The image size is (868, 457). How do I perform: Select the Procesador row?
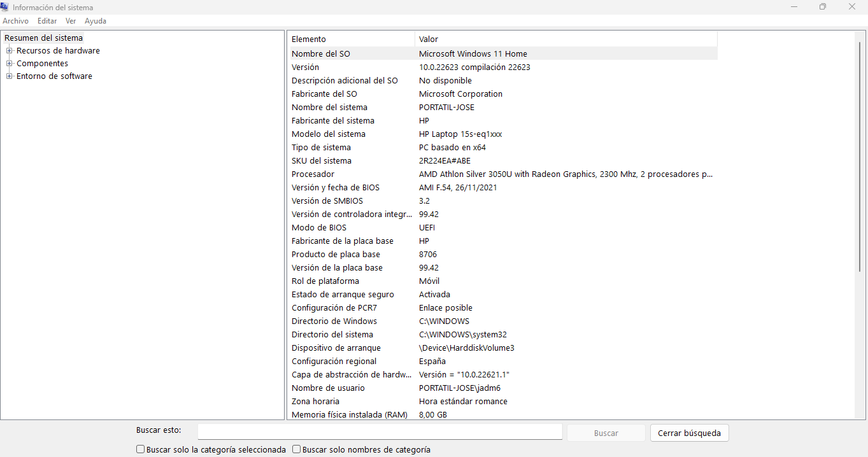click(502, 174)
